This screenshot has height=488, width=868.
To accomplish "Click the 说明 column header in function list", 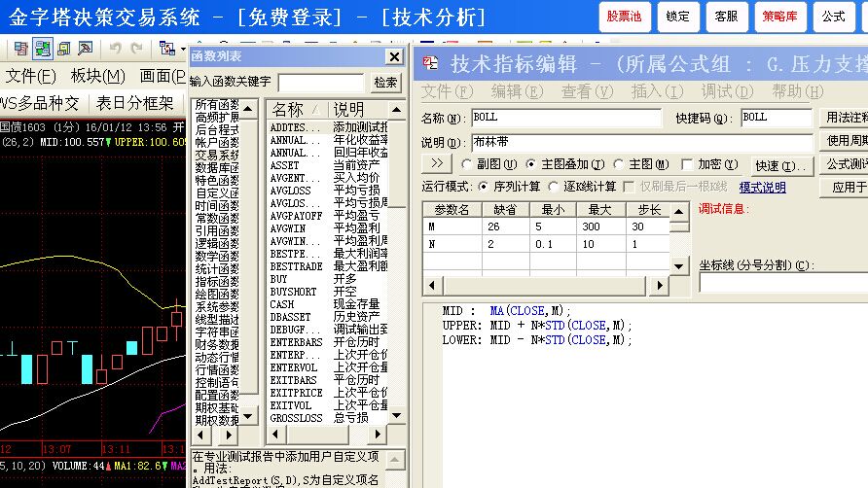I will click(x=358, y=110).
